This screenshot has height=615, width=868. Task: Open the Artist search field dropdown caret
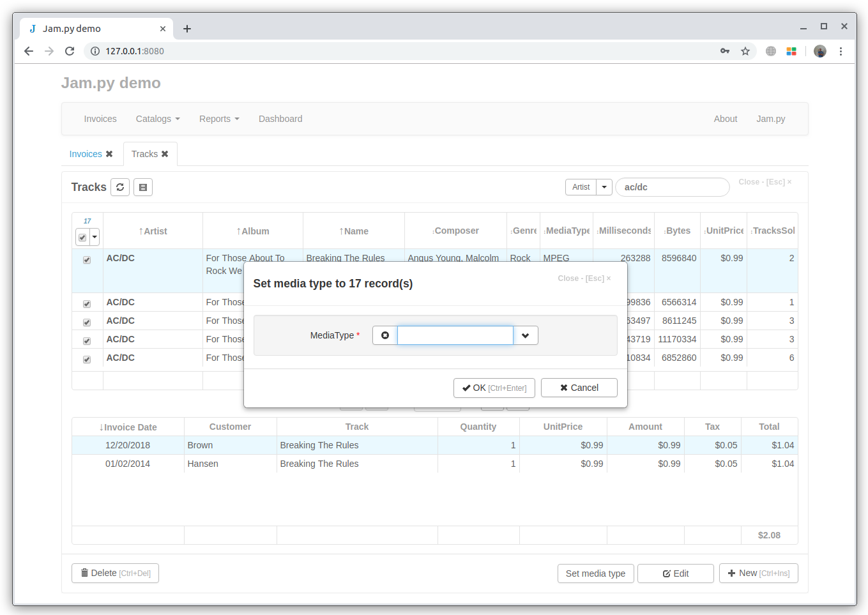(604, 187)
